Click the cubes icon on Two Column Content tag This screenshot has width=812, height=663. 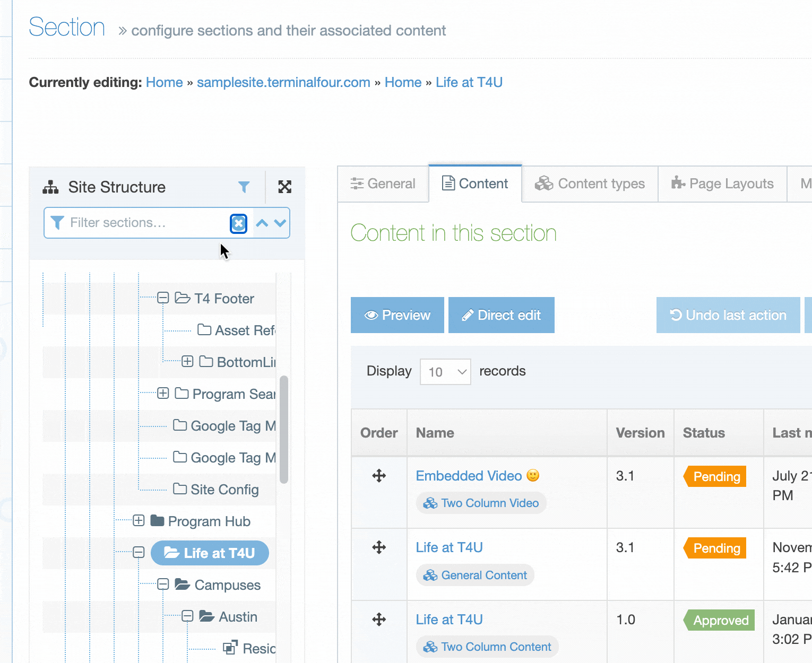pyautogui.click(x=430, y=647)
